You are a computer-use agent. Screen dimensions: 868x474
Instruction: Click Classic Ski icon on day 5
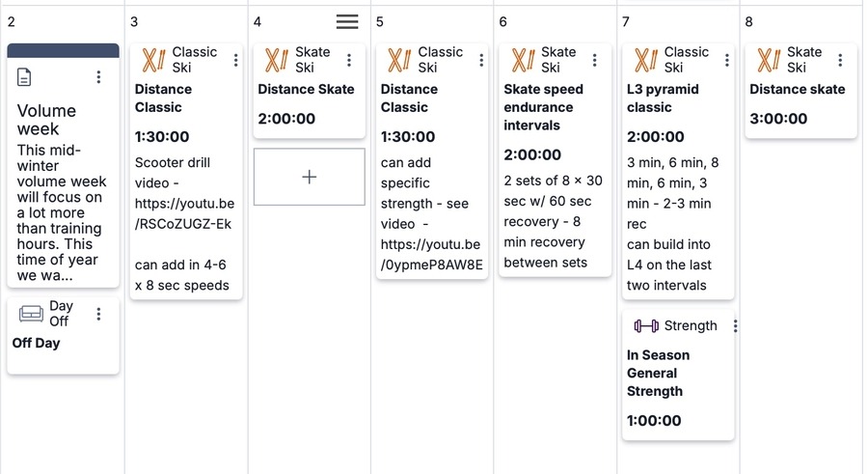[399, 61]
